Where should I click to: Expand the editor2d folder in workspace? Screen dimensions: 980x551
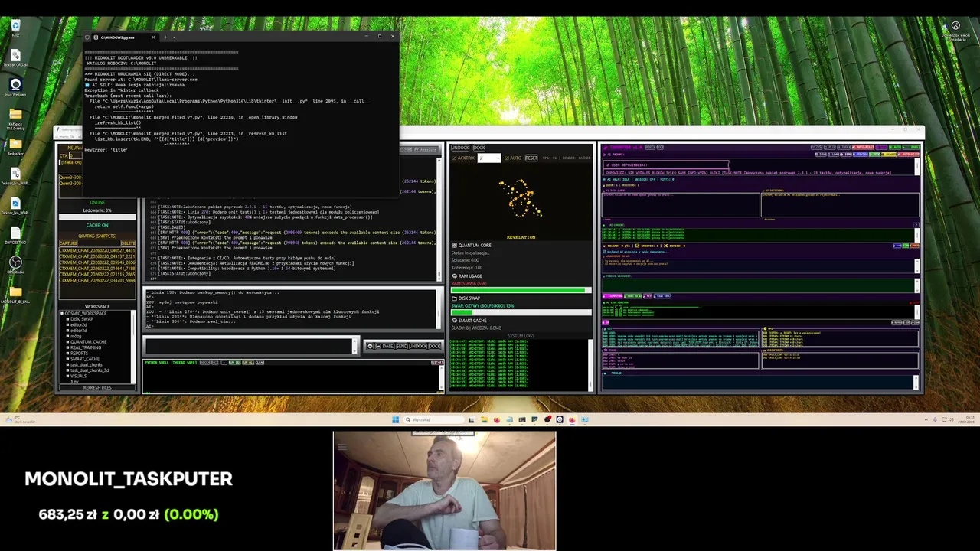(67, 324)
